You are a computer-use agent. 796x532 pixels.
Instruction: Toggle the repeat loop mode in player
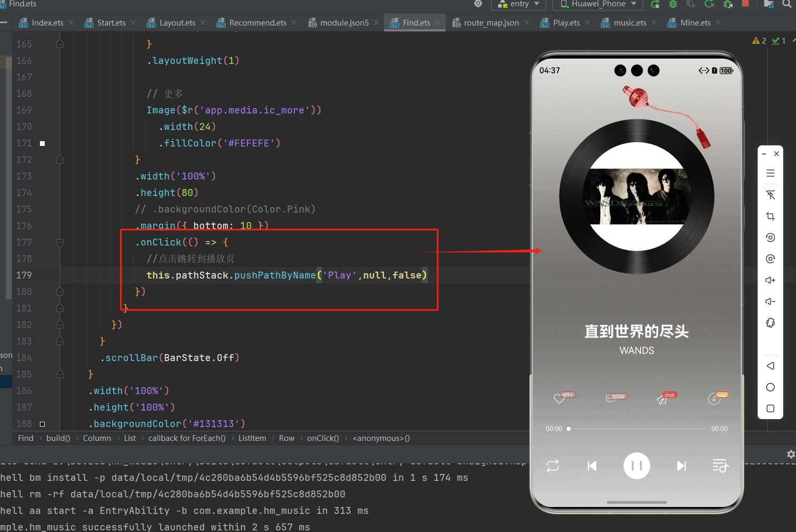tap(553, 466)
